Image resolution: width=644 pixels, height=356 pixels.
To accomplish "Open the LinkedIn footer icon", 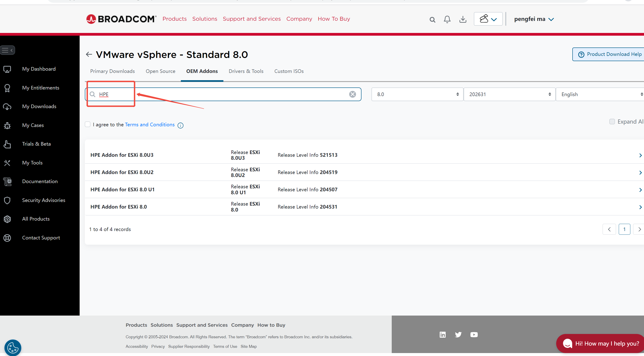I will (442, 334).
